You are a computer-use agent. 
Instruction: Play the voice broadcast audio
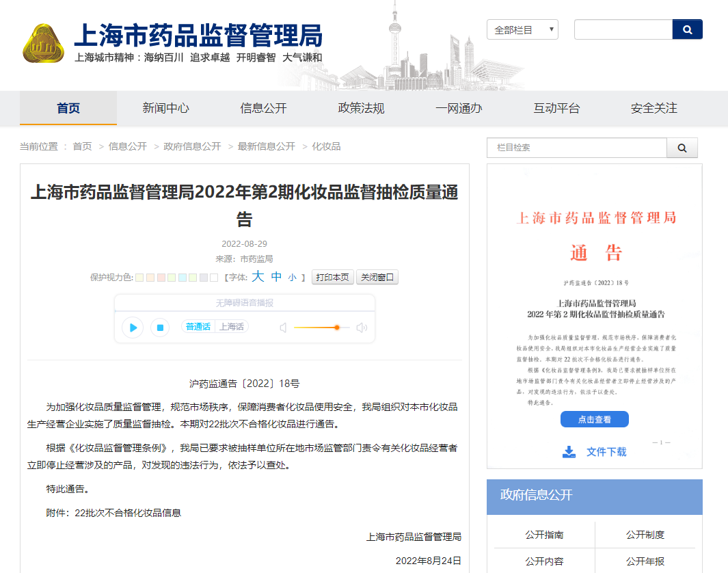133,328
